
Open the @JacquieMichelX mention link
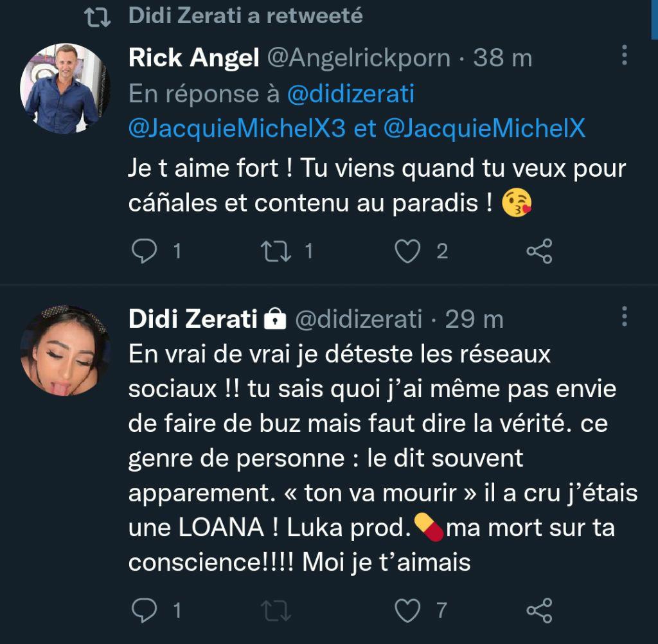point(484,129)
